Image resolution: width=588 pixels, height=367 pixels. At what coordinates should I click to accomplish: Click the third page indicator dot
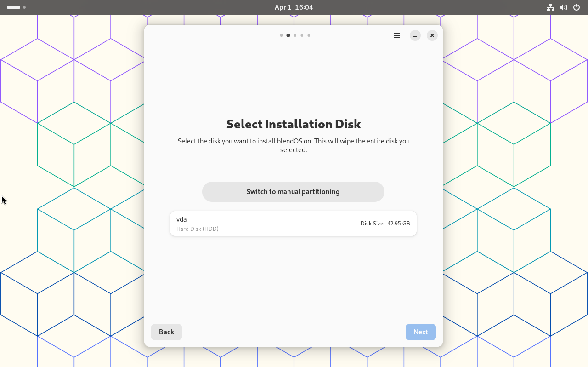click(x=295, y=35)
